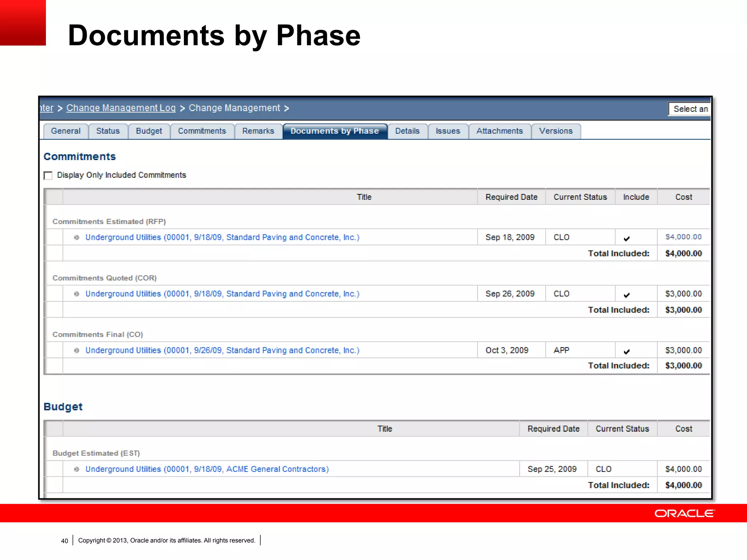747x560 pixels.
Task: Open the Remarks tab
Action: (x=258, y=131)
